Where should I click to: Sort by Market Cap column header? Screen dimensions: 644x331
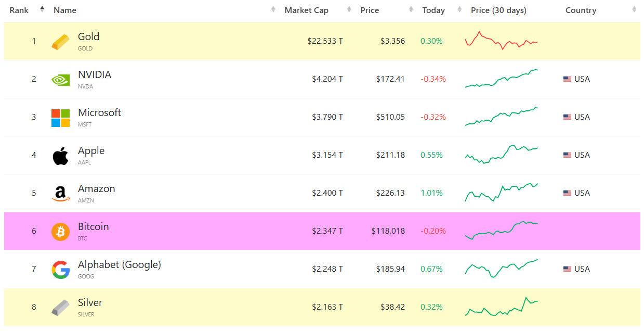coord(306,10)
